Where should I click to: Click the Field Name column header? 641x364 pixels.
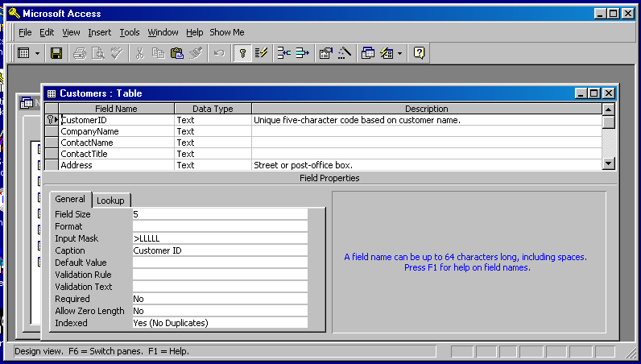coord(117,109)
